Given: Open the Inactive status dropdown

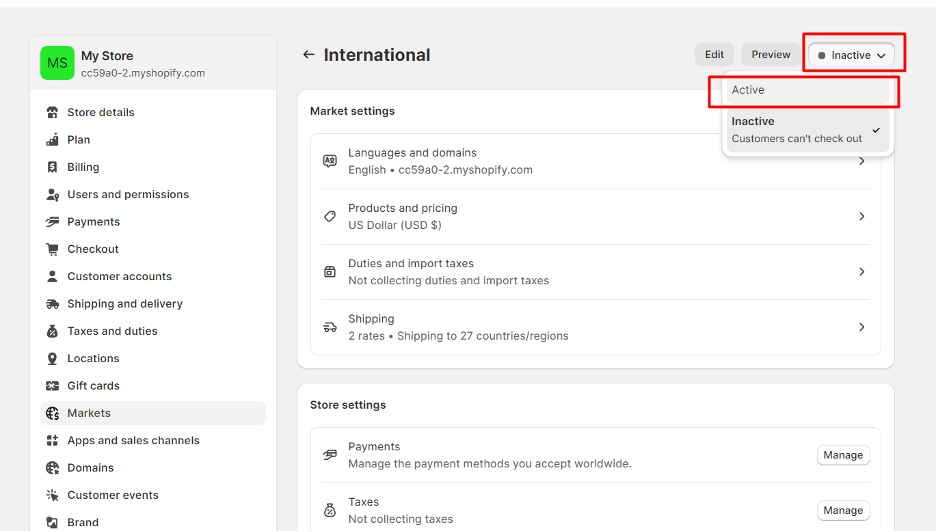Looking at the screenshot, I should tap(851, 56).
